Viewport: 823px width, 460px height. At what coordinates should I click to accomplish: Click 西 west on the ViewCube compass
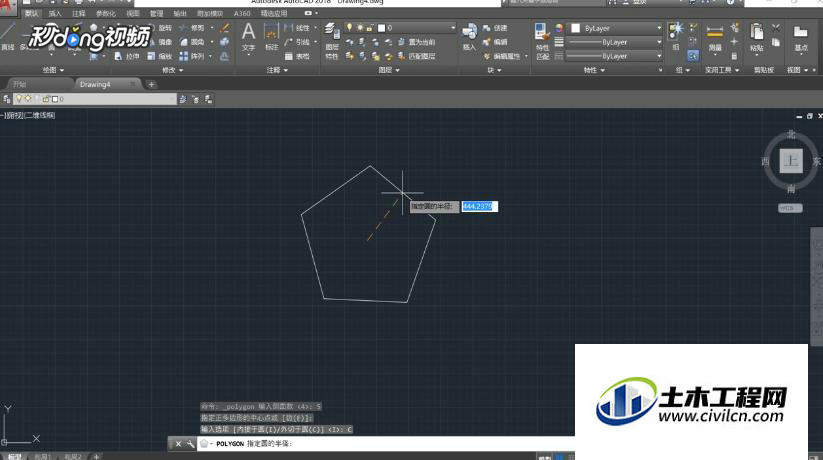point(765,161)
